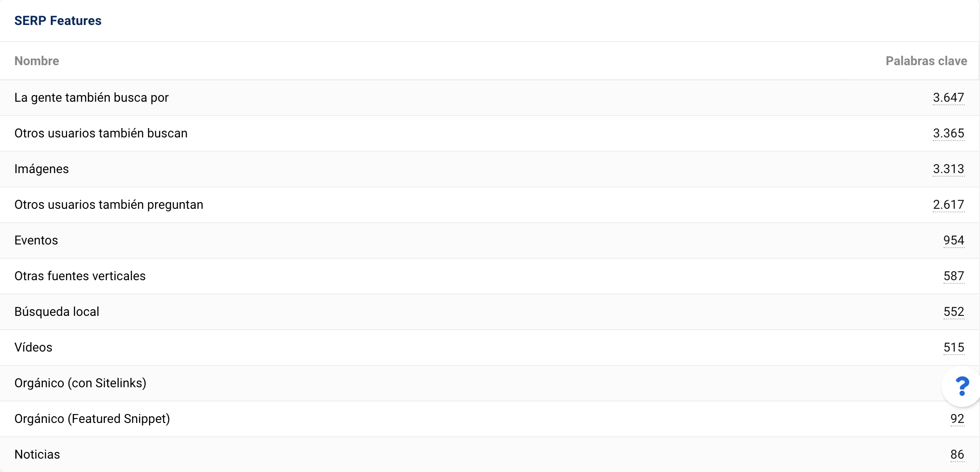Screen dimensions: 980x472
Task: Select the La gente también busca por row
Action: [x=91, y=98]
